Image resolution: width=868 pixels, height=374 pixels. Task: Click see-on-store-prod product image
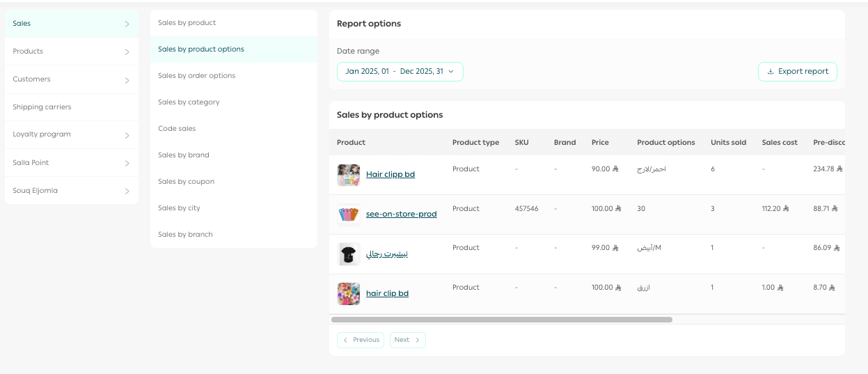349,215
